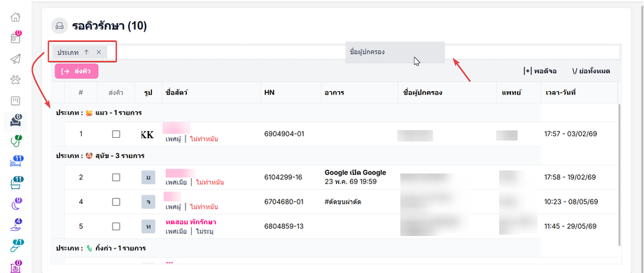This screenshot has width=644, height=273.
Task: Open the paper plane icon in sidebar
Action: 15,59
